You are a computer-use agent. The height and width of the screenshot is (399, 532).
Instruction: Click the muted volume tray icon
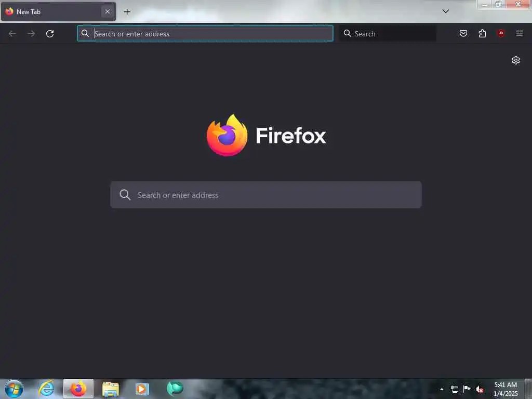click(480, 389)
